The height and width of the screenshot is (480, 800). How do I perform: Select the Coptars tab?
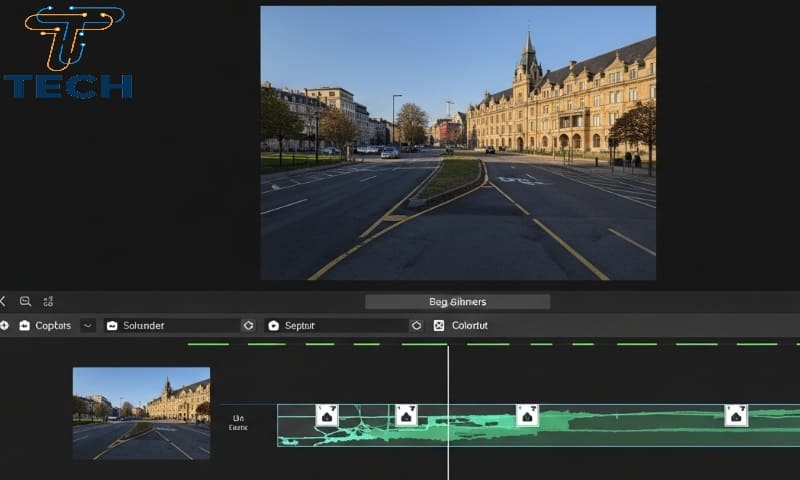(x=53, y=326)
